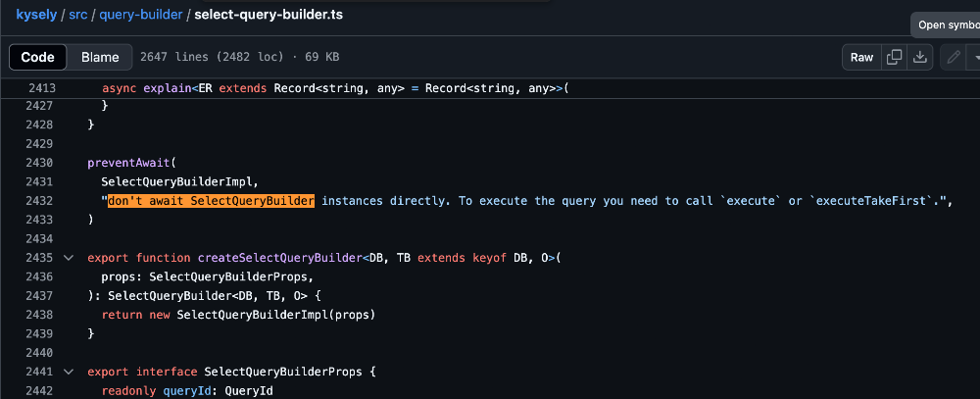This screenshot has height=399, width=980.
Task: Open the Raw file view
Action: pyautogui.click(x=861, y=57)
